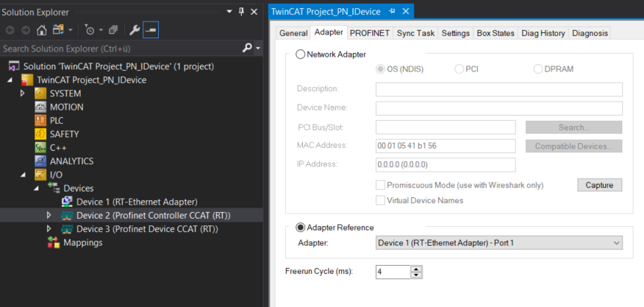The height and width of the screenshot is (307, 644).
Task: Click the Pending Changes Filter clock icon
Action: (90, 30)
